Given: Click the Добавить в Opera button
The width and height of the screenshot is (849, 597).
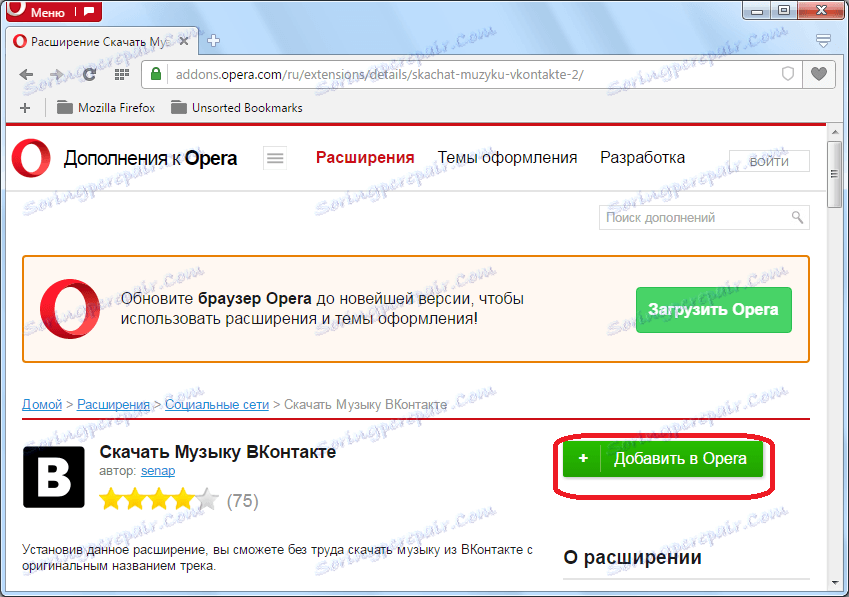Looking at the screenshot, I should point(662,458).
